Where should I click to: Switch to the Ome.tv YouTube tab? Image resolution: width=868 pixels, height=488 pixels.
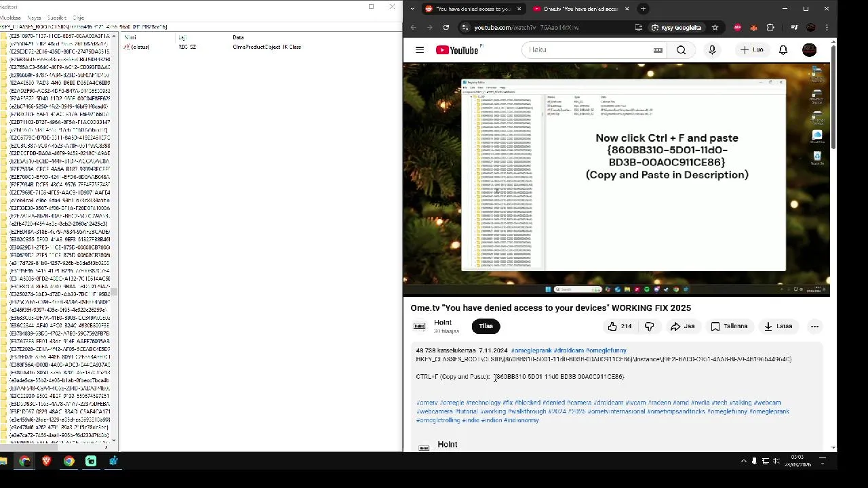[x=580, y=9]
